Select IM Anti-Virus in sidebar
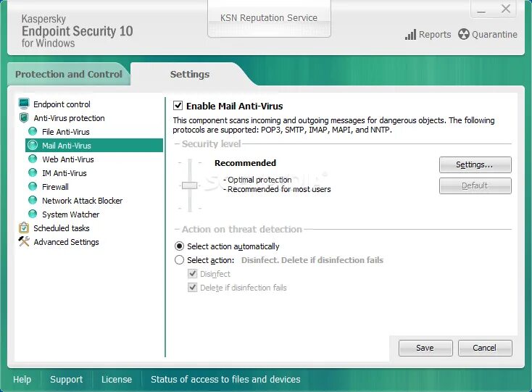Screen dimensions: 532x392 (x=64, y=173)
